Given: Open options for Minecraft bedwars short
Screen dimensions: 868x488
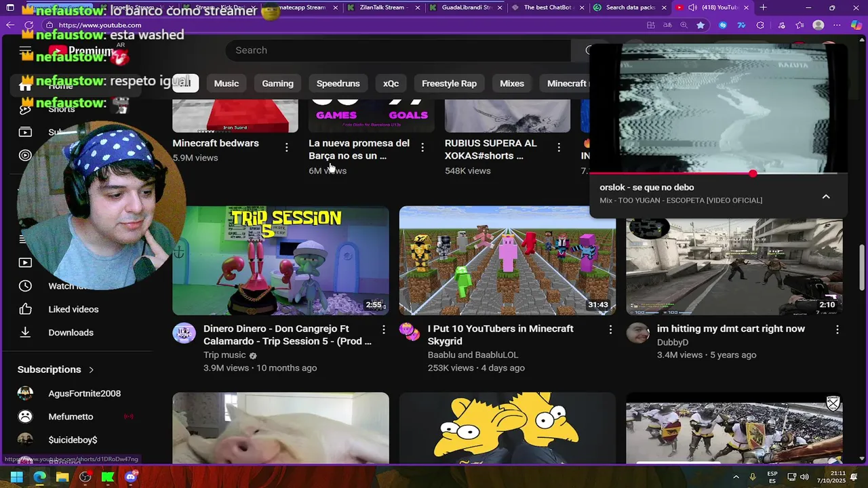Looking at the screenshot, I should (286, 147).
